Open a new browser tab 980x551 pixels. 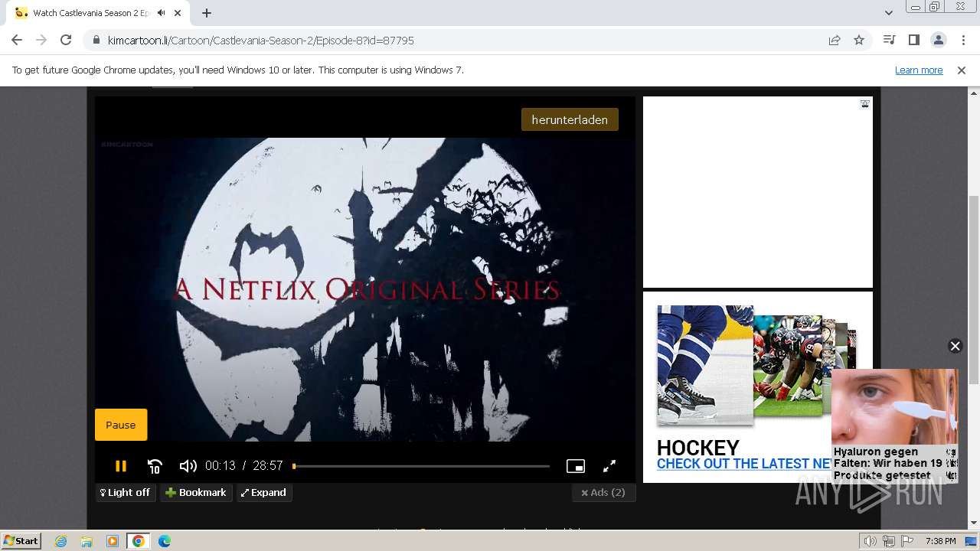pos(207,13)
